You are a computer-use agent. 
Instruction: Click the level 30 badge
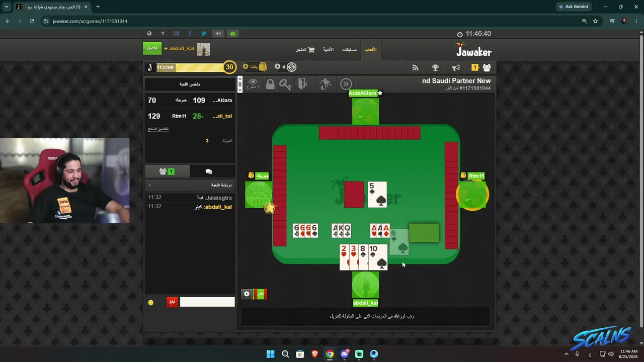tap(229, 67)
